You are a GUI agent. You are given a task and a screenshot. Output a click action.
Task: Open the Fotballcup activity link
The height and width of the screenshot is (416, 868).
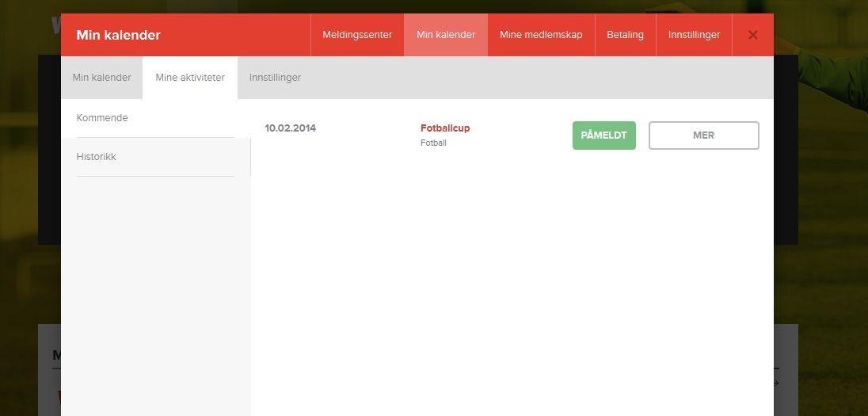pyautogui.click(x=445, y=128)
